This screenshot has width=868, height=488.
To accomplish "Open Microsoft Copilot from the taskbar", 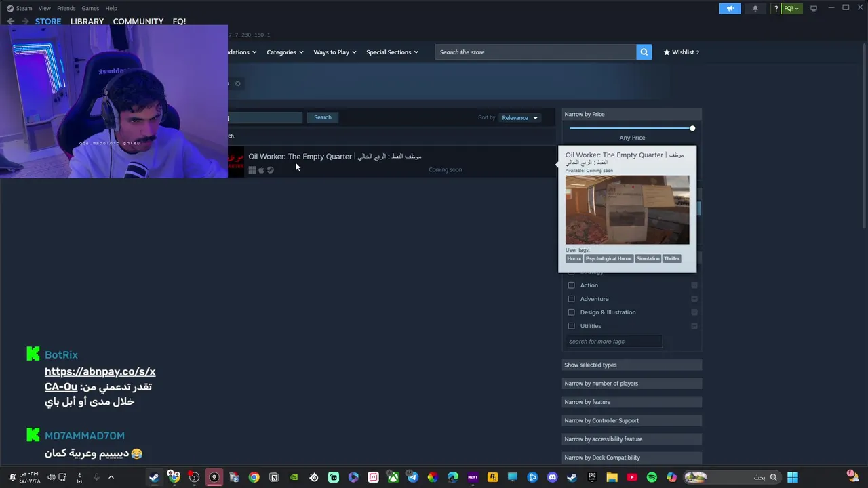I will (x=671, y=477).
